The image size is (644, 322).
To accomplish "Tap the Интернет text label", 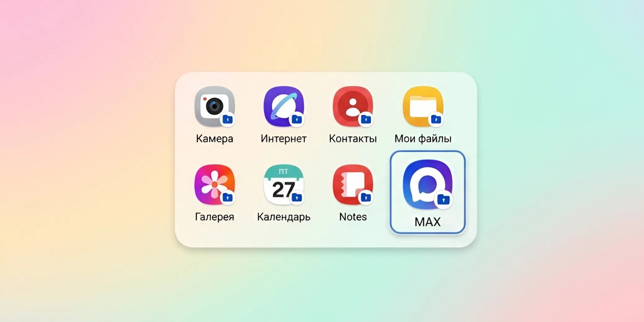I will (283, 138).
